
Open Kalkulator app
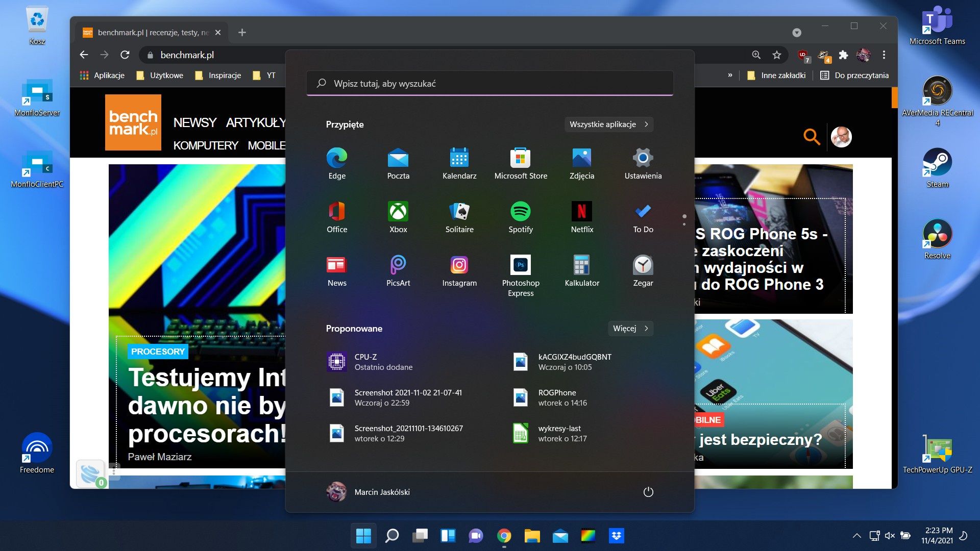[582, 270]
